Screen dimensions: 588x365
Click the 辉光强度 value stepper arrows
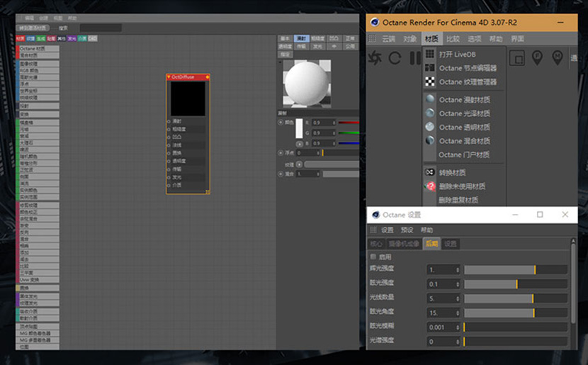[x=458, y=270]
